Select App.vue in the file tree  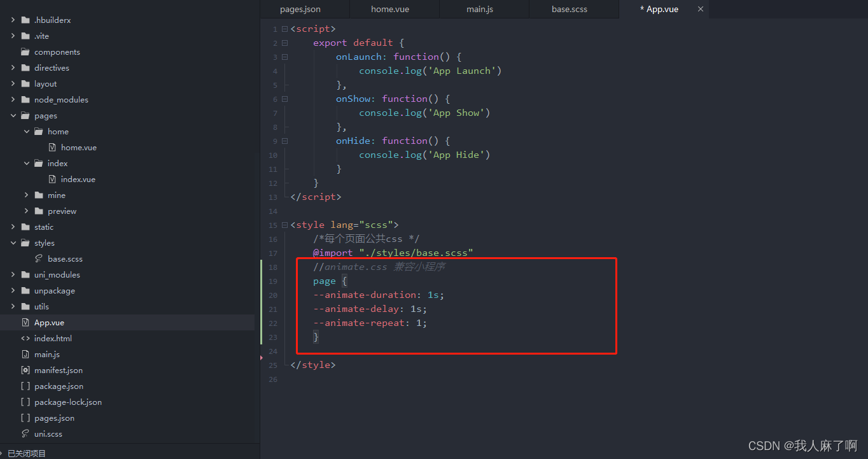49,323
